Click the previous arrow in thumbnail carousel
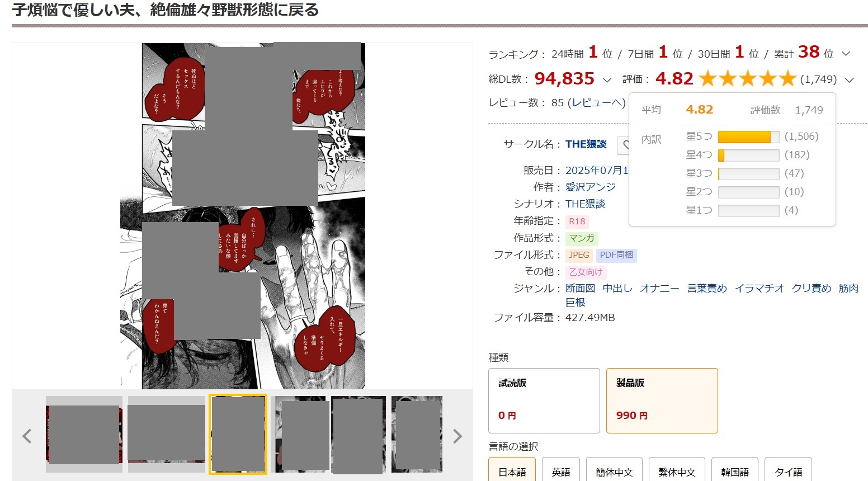 [x=27, y=436]
